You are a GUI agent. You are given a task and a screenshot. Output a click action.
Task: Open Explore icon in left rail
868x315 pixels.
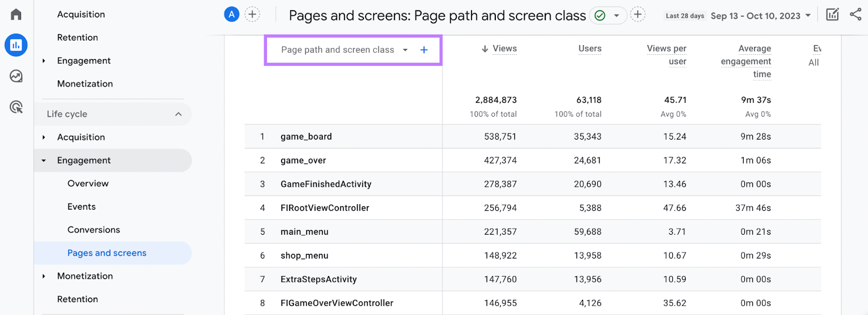click(x=16, y=76)
